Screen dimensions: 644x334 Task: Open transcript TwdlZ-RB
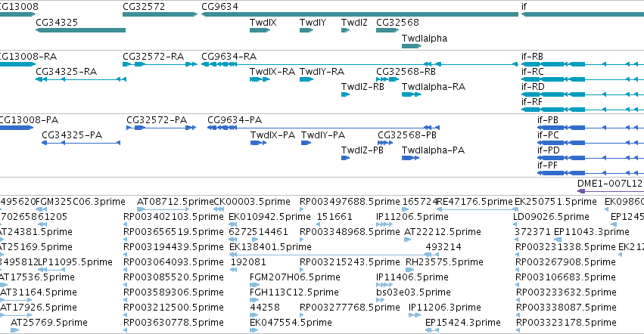pyautogui.click(x=362, y=87)
